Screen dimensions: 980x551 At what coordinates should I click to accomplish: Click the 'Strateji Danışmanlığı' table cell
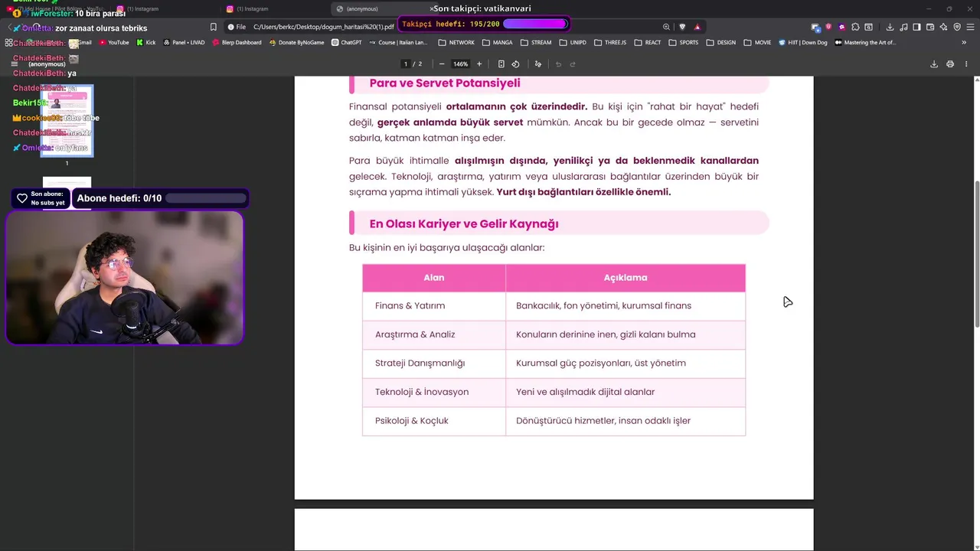coord(434,364)
